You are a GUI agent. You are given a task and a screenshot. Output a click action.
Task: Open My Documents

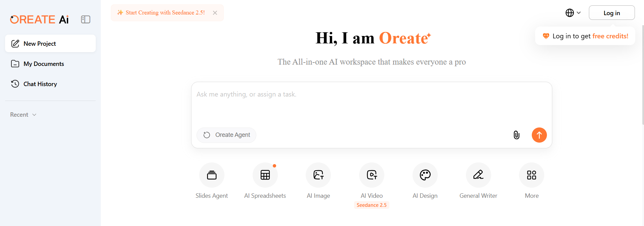coord(50,64)
